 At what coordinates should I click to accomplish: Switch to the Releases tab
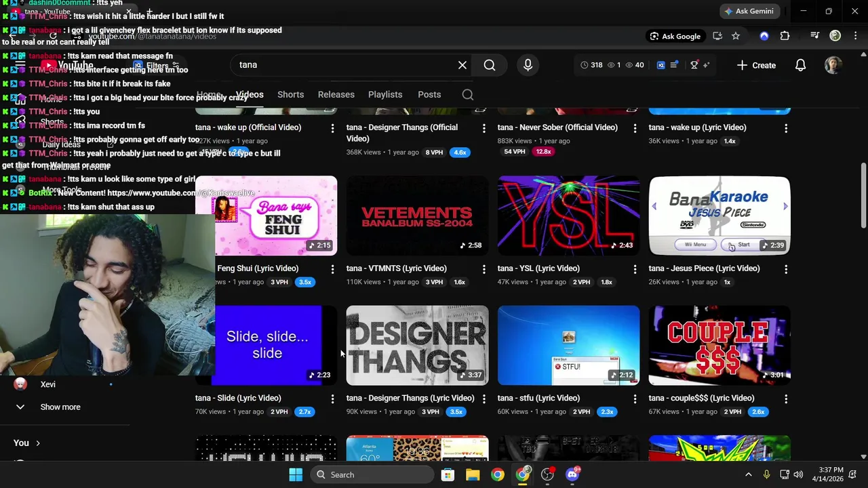tap(336, 95)
